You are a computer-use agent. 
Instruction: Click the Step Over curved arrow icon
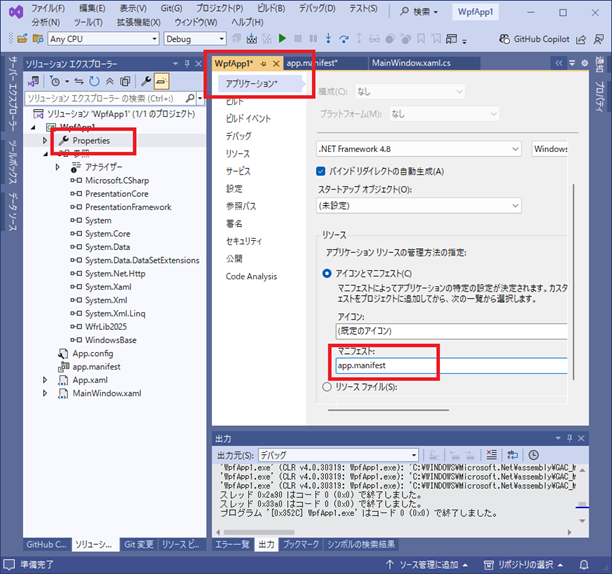tap(344, 38)
